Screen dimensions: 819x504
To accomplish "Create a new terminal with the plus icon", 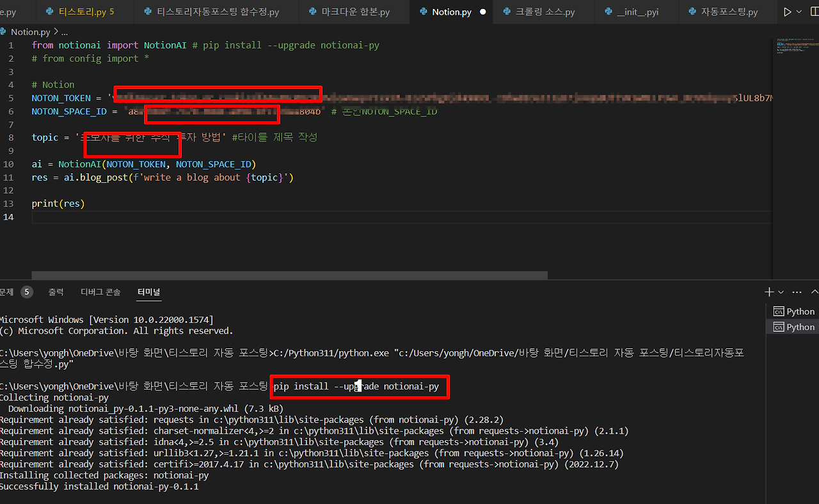I will pos(769,292).
